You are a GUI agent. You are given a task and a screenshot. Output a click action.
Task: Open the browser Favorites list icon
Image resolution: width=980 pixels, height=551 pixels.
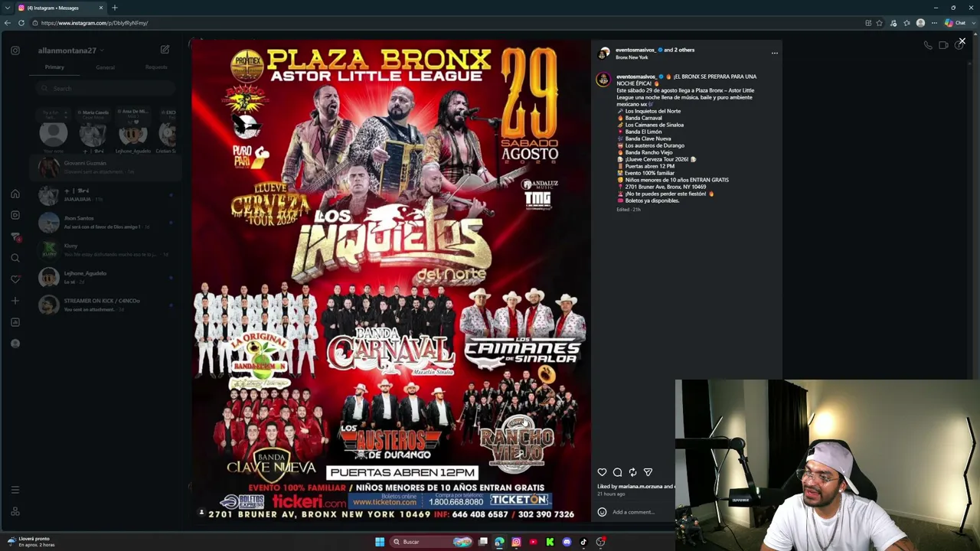(907, 23)
